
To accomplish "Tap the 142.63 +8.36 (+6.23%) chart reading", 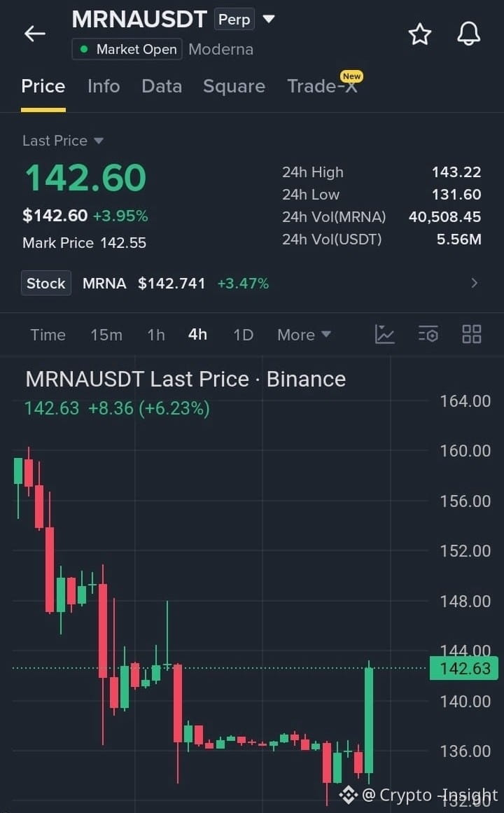I will coord(117,408).
